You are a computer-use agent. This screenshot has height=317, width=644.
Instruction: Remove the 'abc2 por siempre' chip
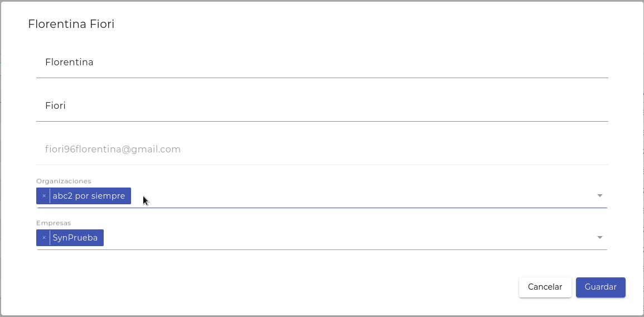point(44,196)
